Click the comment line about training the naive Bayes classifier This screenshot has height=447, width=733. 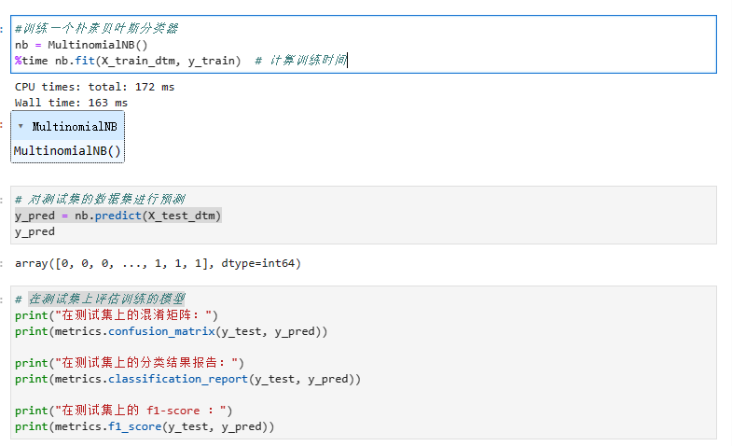(96, 29)
